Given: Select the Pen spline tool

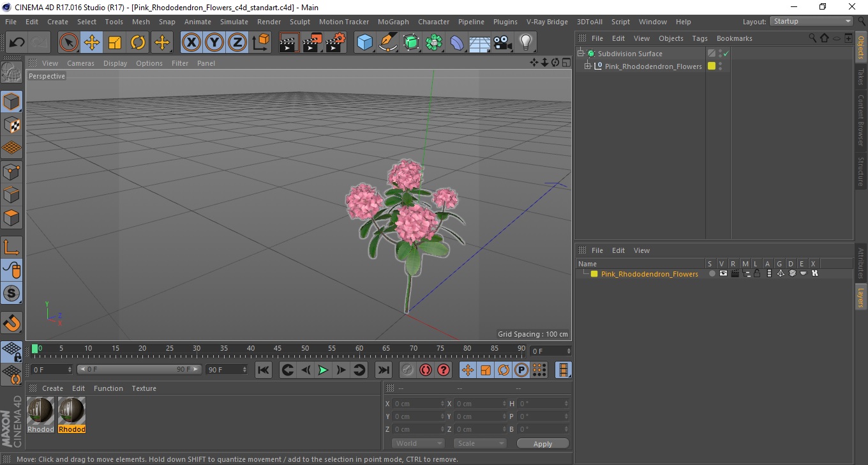Looking at the screenshot, I should [388, 43].
